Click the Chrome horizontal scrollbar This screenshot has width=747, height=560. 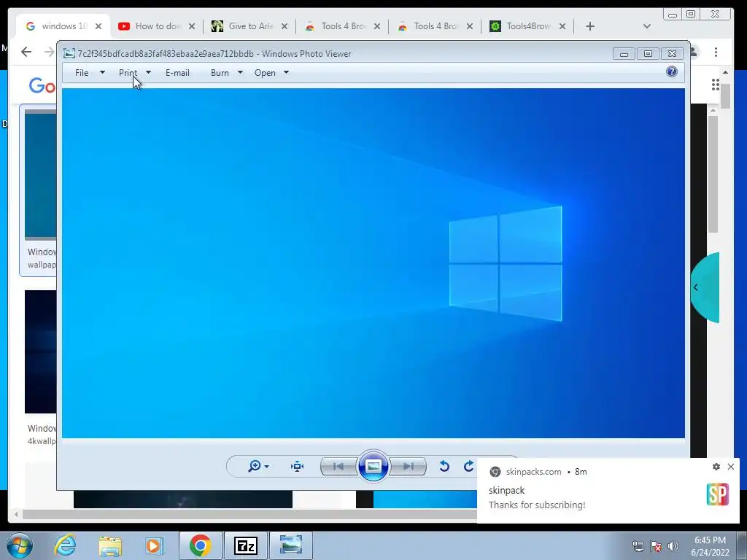(251, 514)
